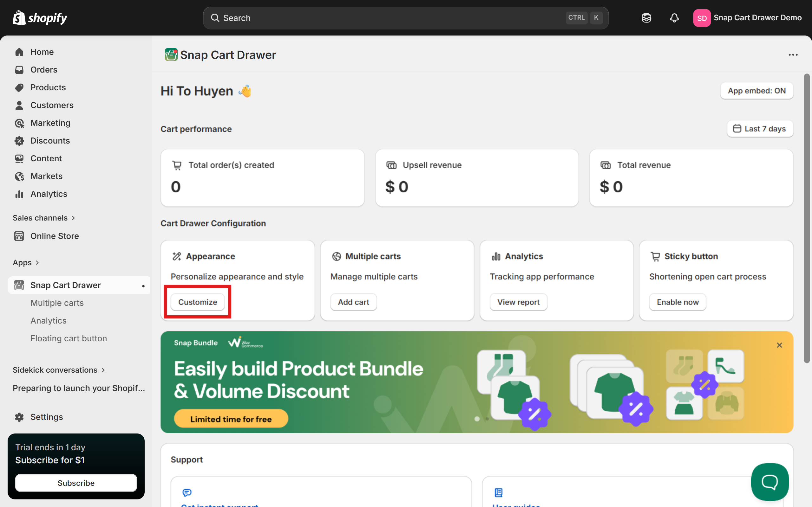Open the Last 7 days date filter

760,129
